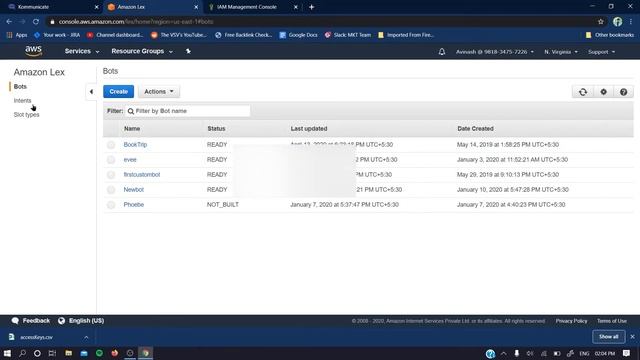
Task: Open the Chrome profile avatar
Action: click(617, 22)
